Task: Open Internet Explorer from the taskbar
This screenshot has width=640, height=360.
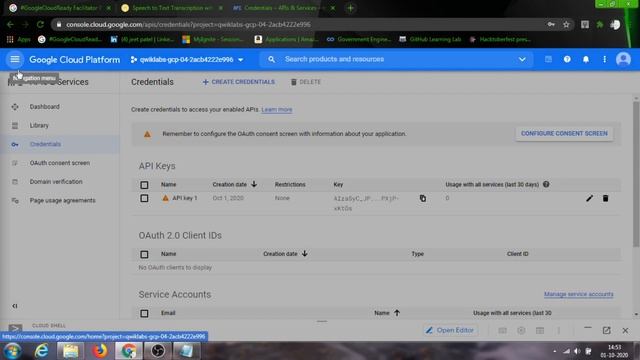Action: coord(42,351)
